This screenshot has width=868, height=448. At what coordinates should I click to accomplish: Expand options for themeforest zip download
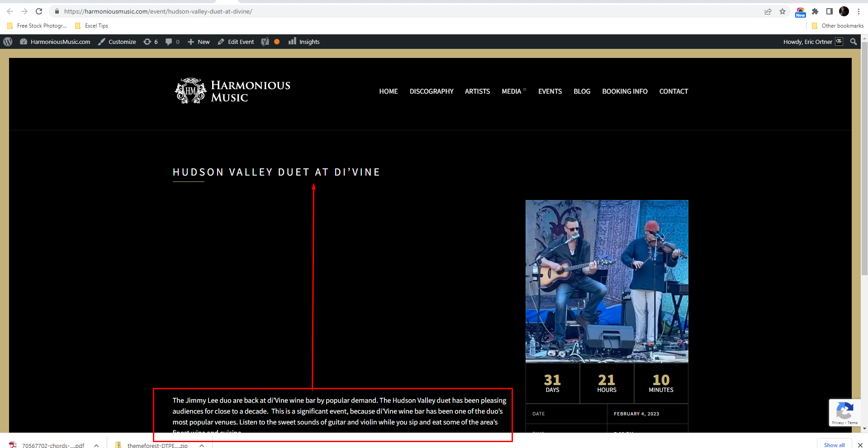point(202,445)
